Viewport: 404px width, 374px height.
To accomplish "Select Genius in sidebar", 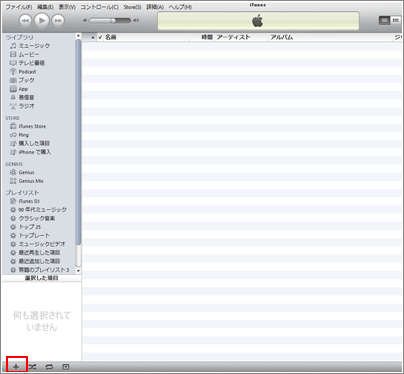I will point(22,172).
